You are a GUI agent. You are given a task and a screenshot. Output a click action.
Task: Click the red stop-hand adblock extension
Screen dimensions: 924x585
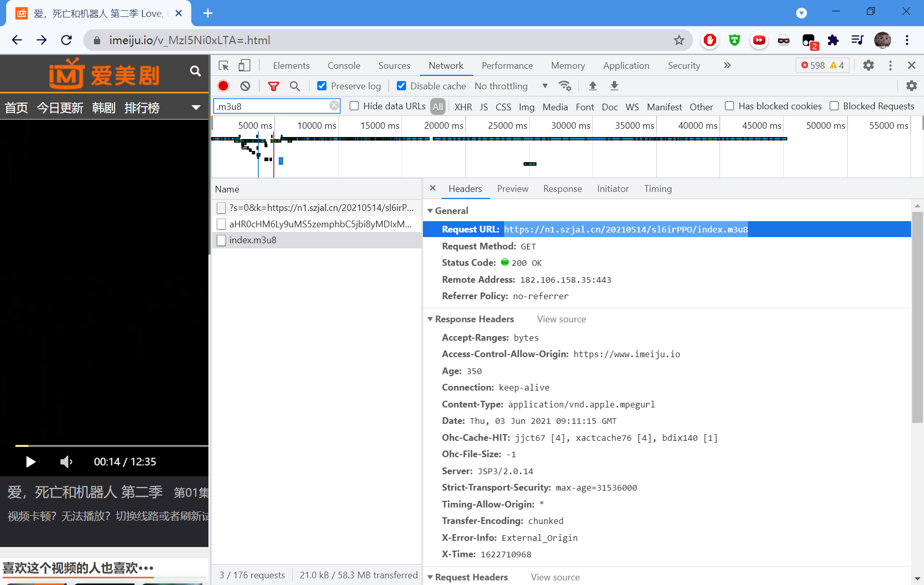click(710, 40)
